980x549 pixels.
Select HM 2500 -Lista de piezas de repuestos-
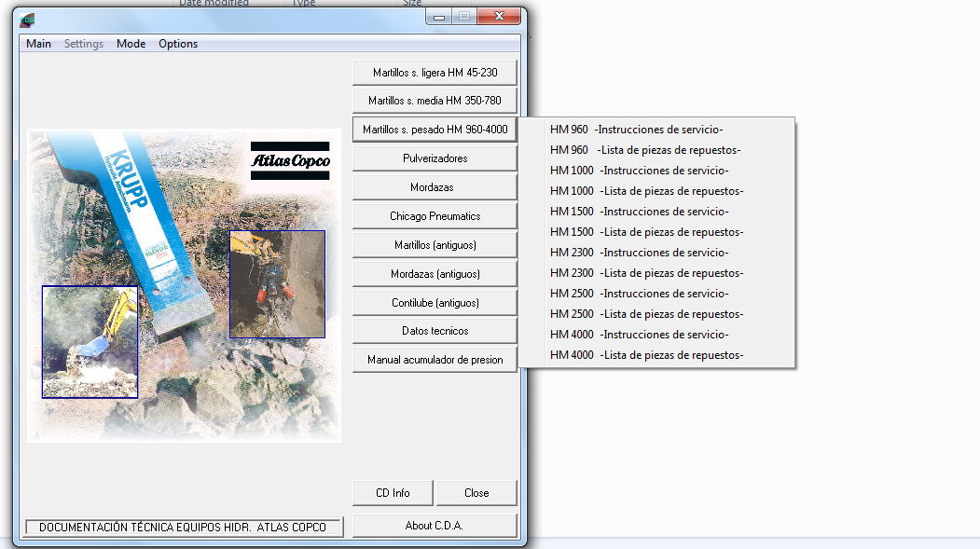point(656,314)
